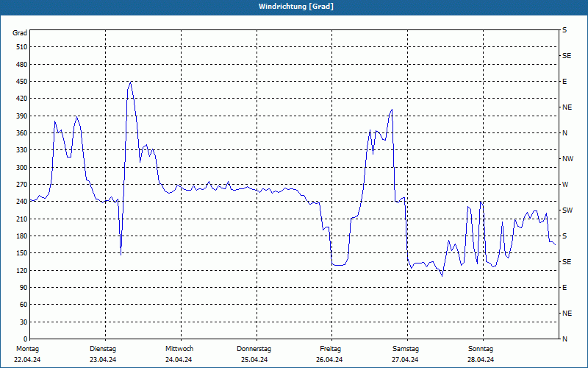Image resolution: width=588 pixels, height=368 pixels.
Task: Click the Freitag day label
Action: point(330,349)
